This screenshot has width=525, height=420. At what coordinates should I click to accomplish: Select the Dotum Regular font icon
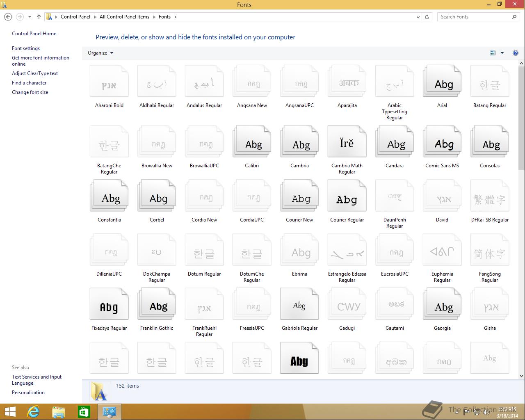204,250
